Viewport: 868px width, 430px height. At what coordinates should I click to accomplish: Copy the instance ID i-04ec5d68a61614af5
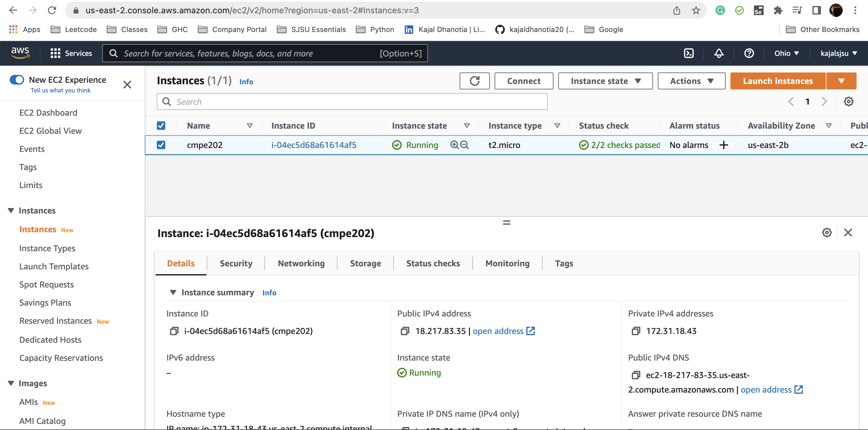[x=174, y=331]
